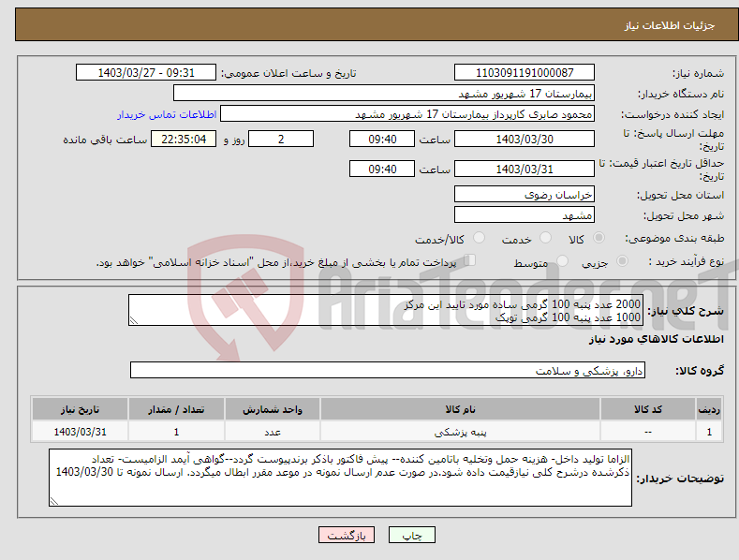Select the کالا radio button
Image resolution: width=739 pixels, height=560 pixels.
[599, 238]
